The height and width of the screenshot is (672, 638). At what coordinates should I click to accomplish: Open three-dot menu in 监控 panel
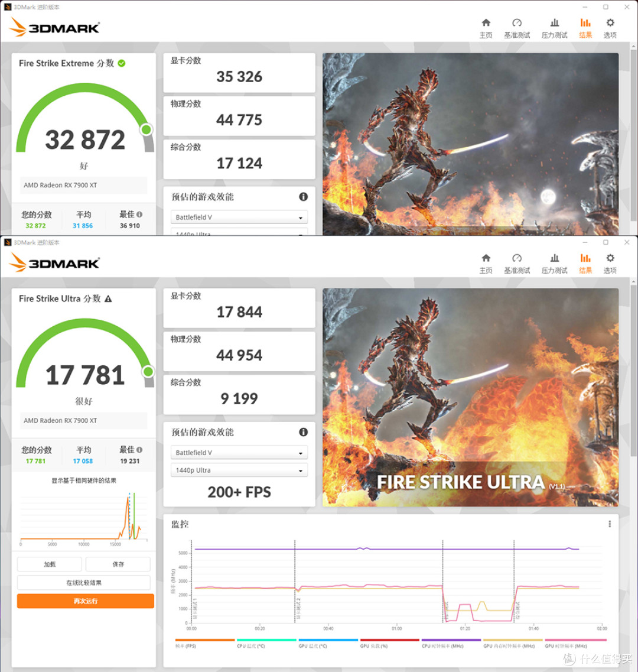click(x=610, y=524)
